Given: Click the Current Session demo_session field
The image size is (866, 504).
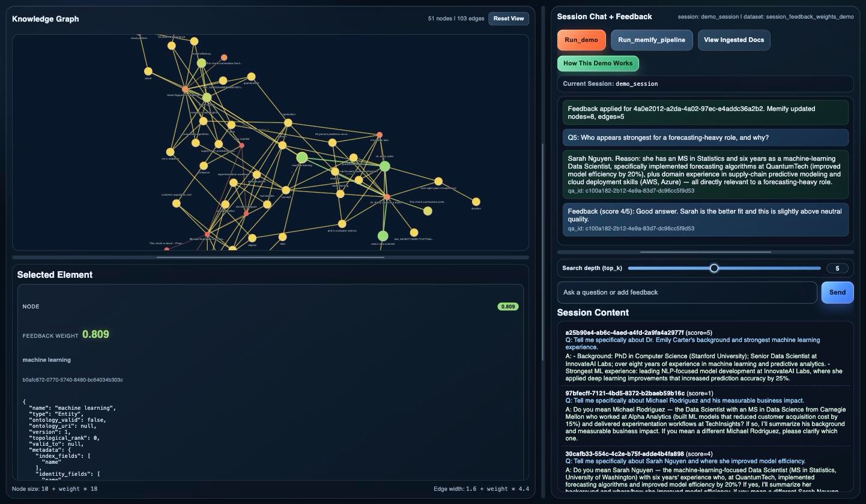Looking at the screenshot, I should point(705,84).
